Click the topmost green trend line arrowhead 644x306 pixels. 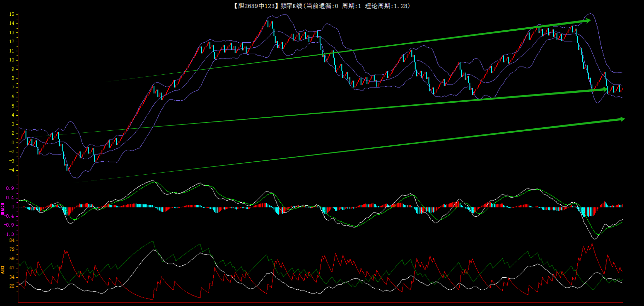point(587,21)
